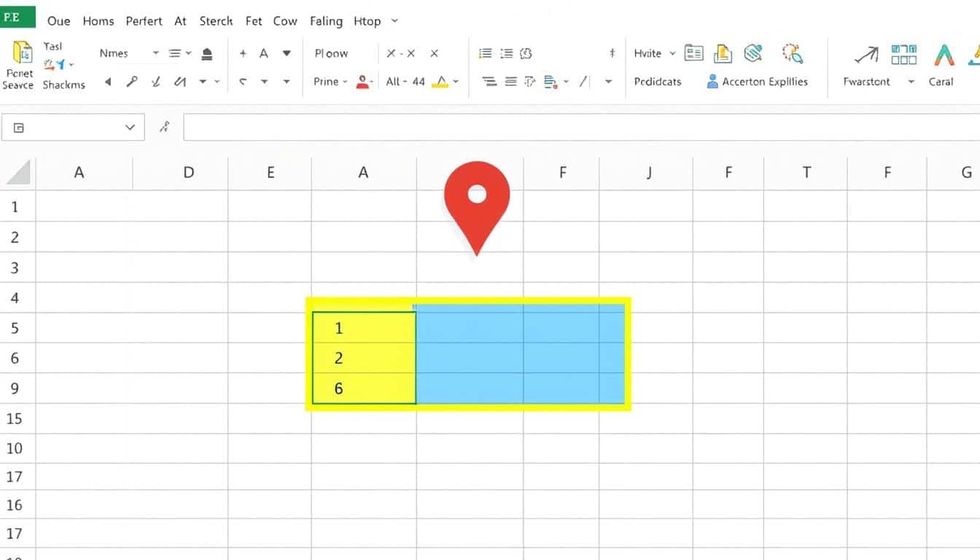Select column header J
Image resolution: width=980 pixels, height=560 pixels.
click(x=647, y=173)
